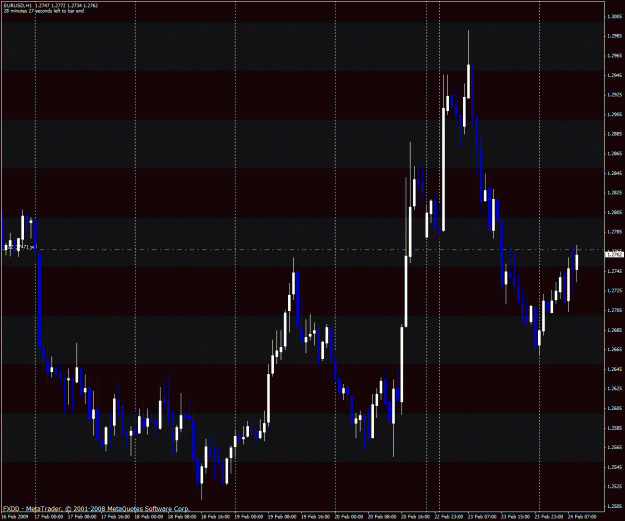Screen dimensions: 625x521
Task: Click the 1.2905 price axis label
Action: [x=614, y=114]
